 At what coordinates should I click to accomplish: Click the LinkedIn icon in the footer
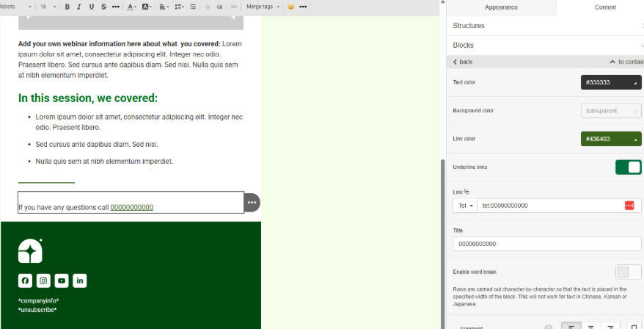pos(80,281)
